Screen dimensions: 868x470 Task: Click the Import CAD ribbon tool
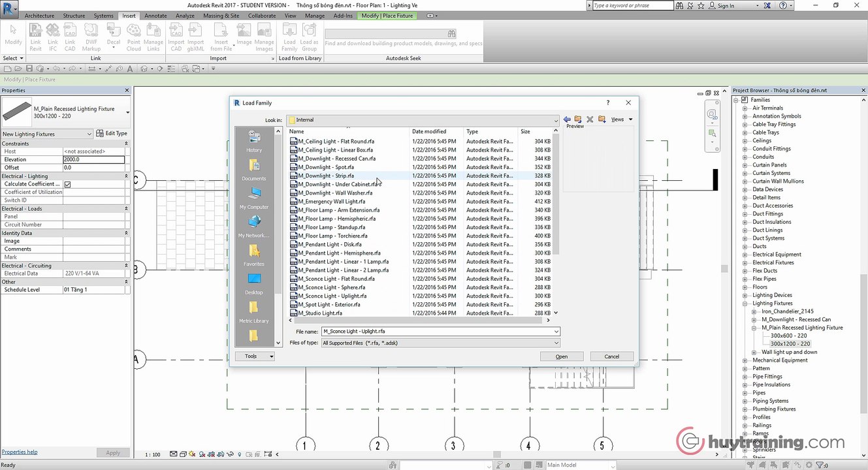pyautogui.click(x=176, y=37)
